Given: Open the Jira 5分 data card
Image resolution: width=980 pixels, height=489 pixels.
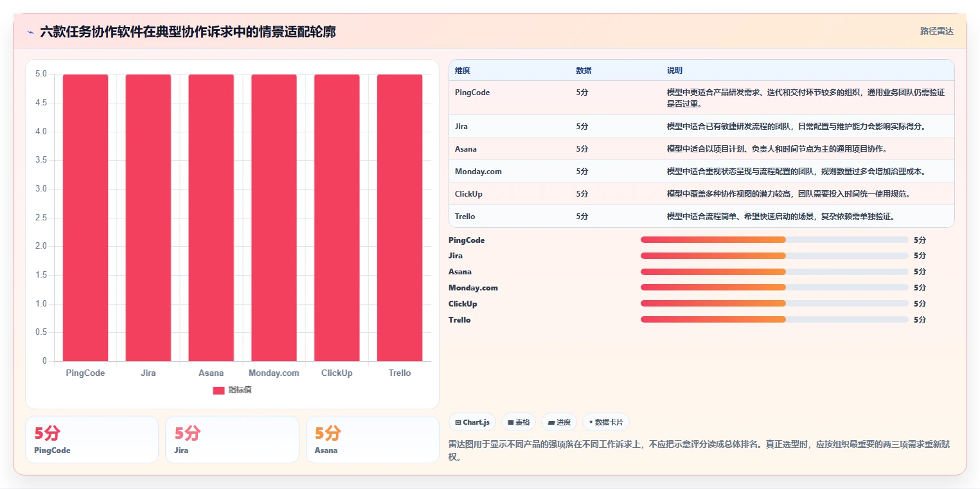Looking at the screenshot, I should click(232, 440).
